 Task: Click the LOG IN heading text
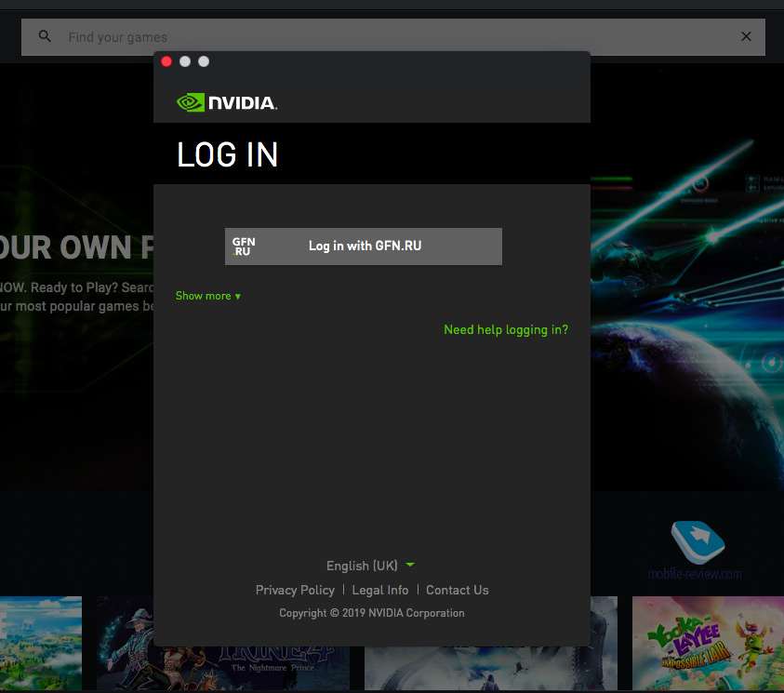228,154
